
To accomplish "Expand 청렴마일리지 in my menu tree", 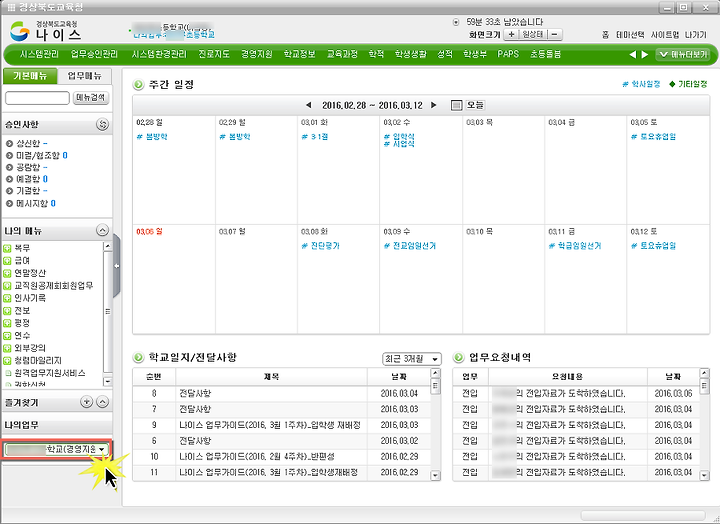I will click(x=7, y=361).
